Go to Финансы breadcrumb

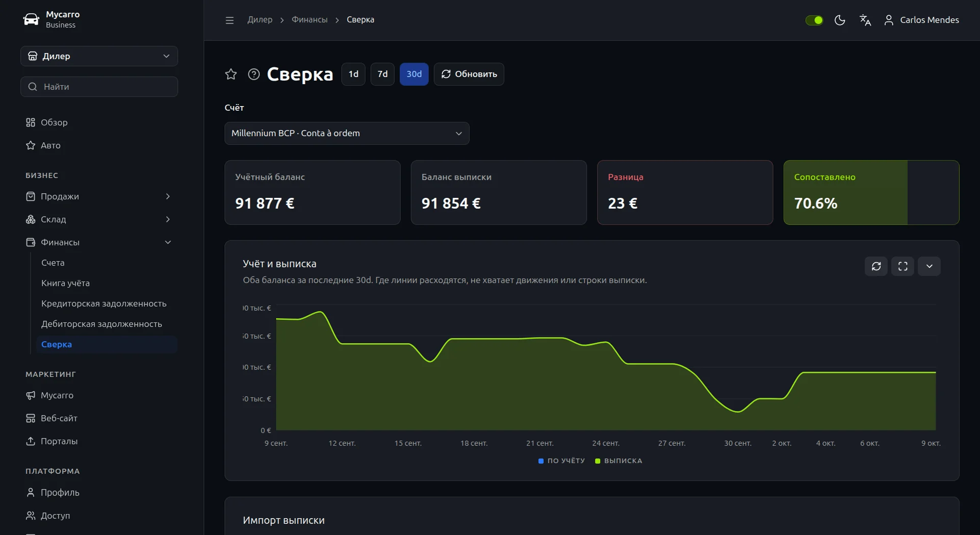[x=310, y=20]
